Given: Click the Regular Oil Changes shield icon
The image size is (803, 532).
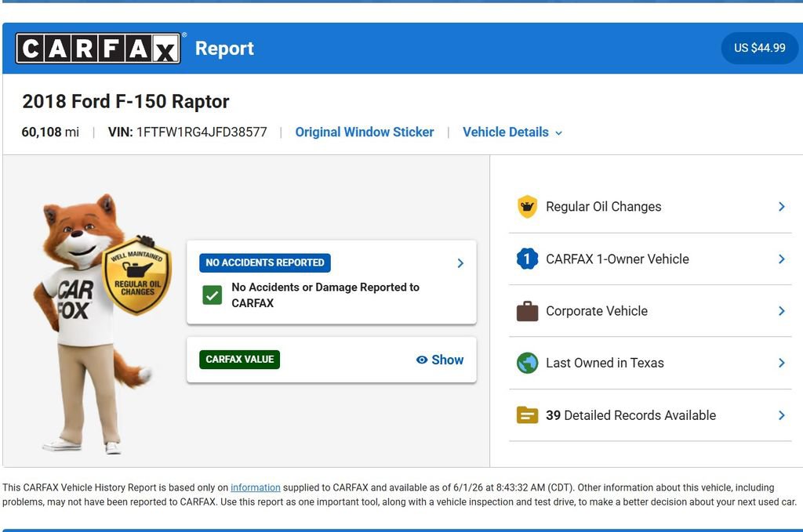Looking at the screenshot, I should tap(527, 207).
